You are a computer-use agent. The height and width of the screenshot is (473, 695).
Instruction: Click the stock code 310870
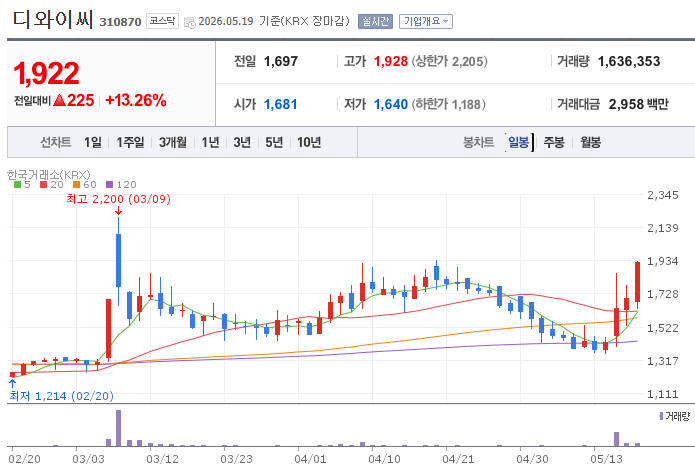tap(120, 22)
